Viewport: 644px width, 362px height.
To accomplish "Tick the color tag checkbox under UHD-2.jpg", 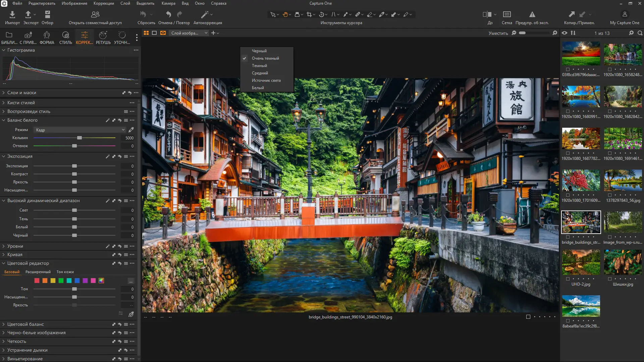I will (568, 279).
